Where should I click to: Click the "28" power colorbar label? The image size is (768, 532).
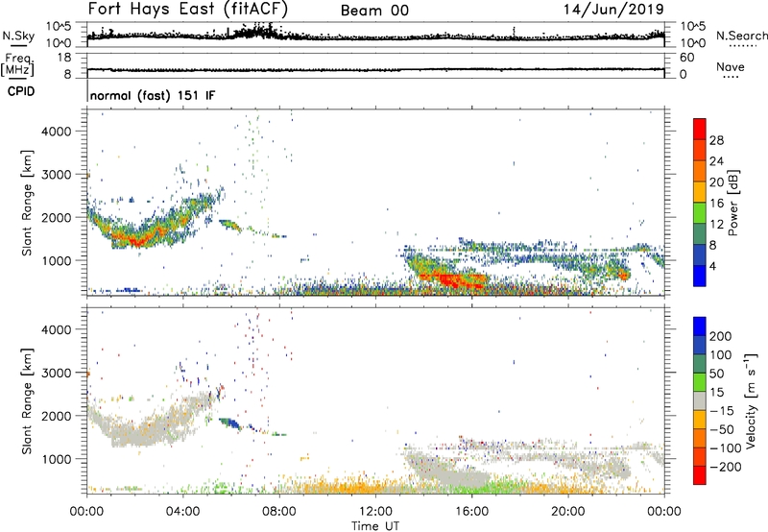pyautogui.click(x=716, y=140)
